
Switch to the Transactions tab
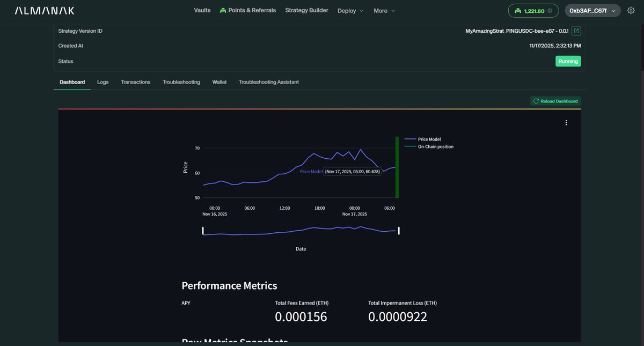(135, 82)
